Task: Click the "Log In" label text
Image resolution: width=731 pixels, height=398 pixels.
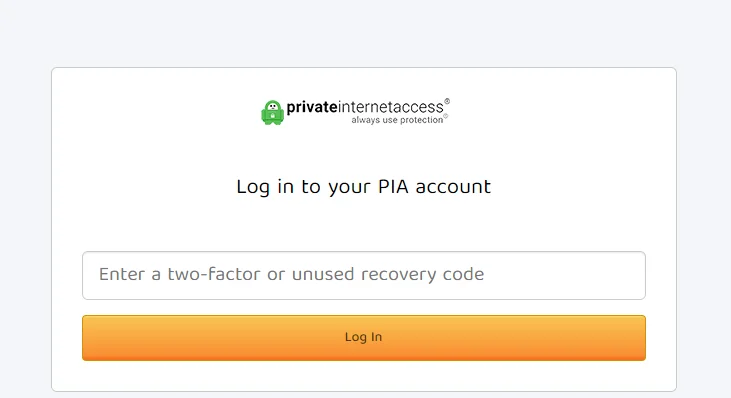Action: click(364, 337)
